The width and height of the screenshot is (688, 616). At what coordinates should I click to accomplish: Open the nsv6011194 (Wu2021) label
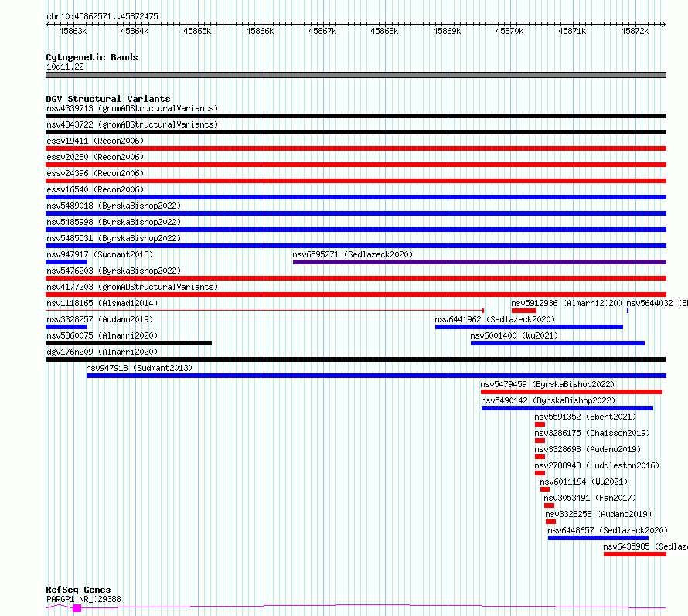(584, 482)
